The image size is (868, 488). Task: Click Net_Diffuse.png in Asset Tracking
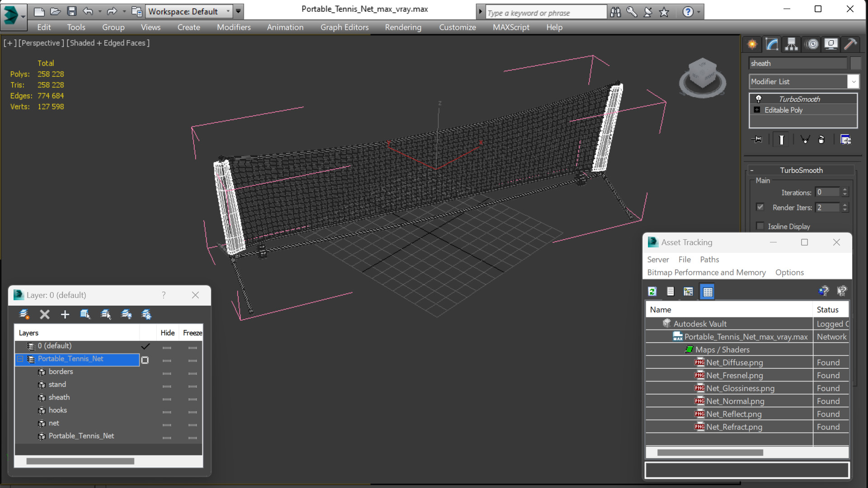click(734, 363)
